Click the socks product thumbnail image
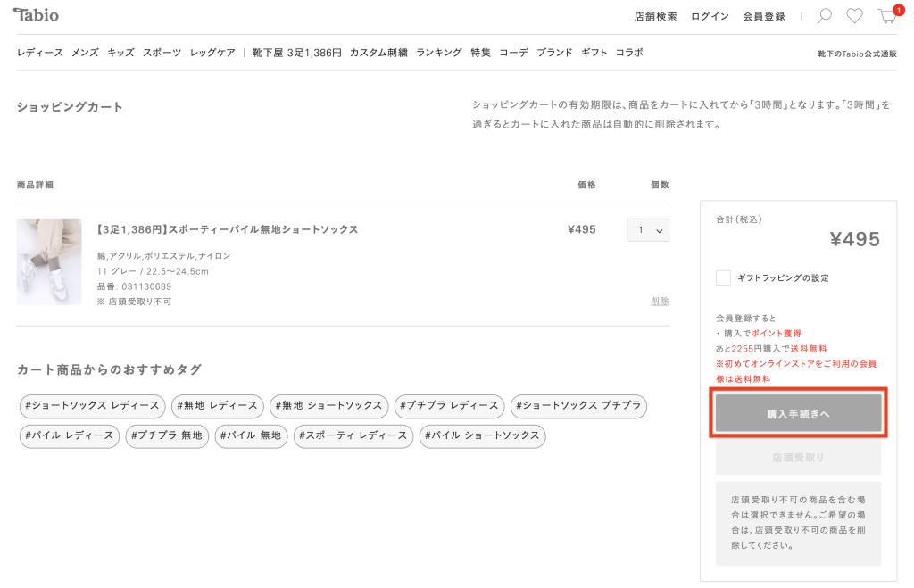Viewport: 914px width, 588px height. [49, 261]
